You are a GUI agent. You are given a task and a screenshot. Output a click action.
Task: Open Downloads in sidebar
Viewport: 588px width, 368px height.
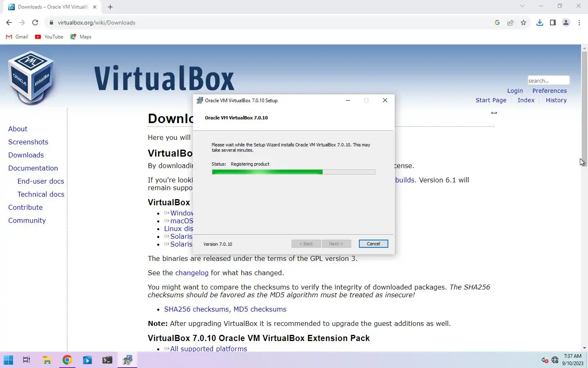click(x=26, y=155)
